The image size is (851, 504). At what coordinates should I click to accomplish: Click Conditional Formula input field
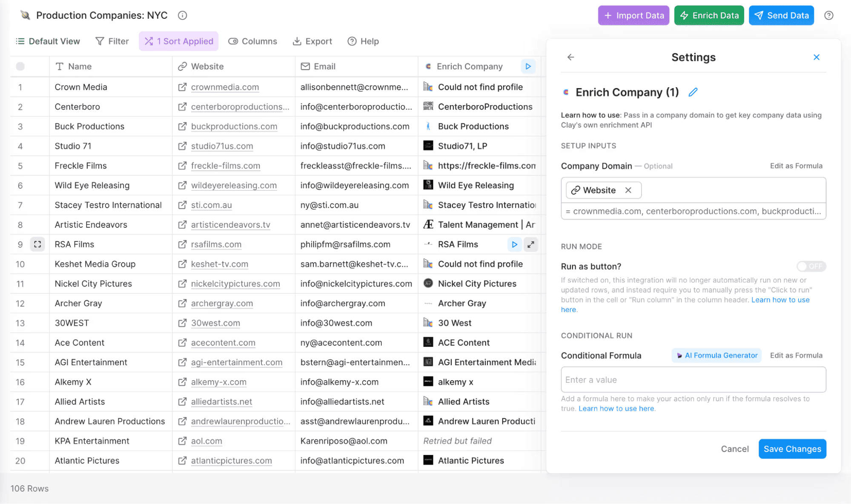[693, 380]
